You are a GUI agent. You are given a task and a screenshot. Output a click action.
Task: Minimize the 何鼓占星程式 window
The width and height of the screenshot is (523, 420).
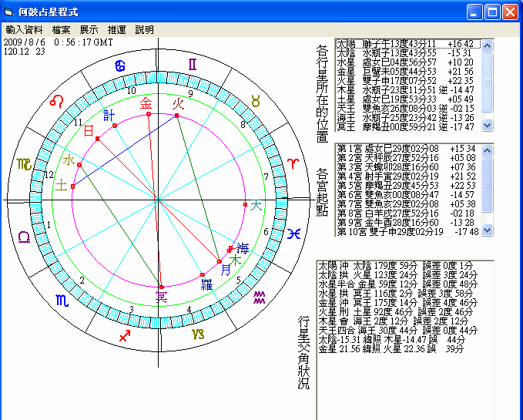pyautogui.click(x=474, y=12)
